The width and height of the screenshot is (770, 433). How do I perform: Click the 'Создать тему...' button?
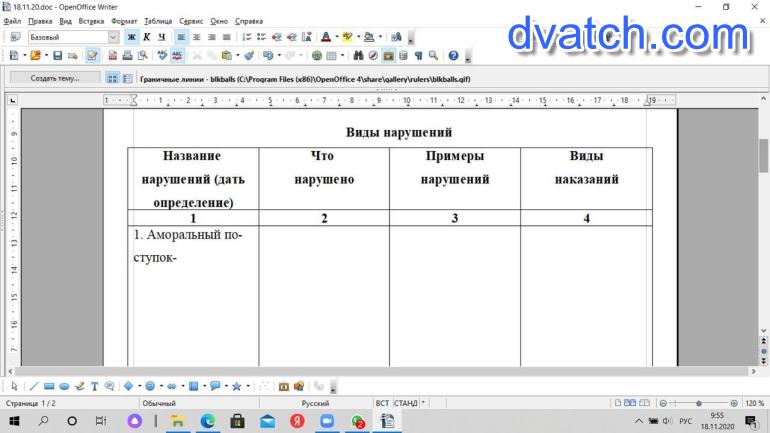[55, 78]
